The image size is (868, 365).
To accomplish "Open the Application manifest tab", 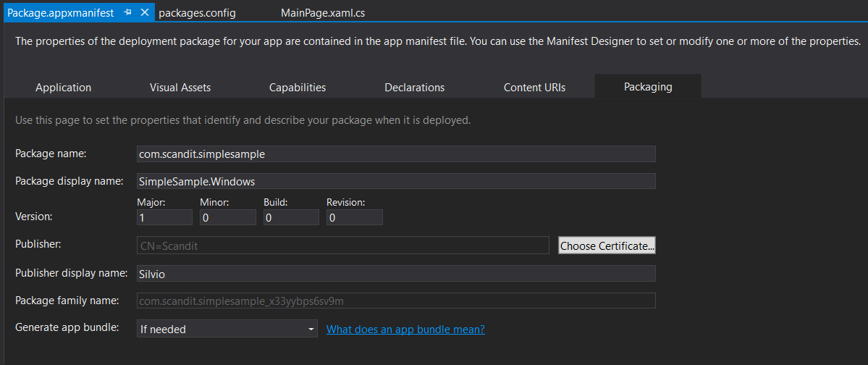I will [x=63, y=87].
